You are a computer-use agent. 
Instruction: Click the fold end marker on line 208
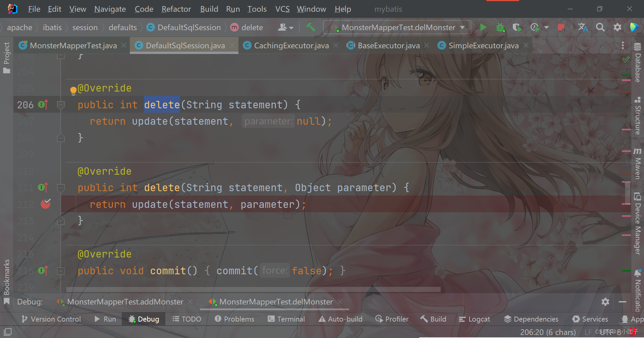(61, 138)
